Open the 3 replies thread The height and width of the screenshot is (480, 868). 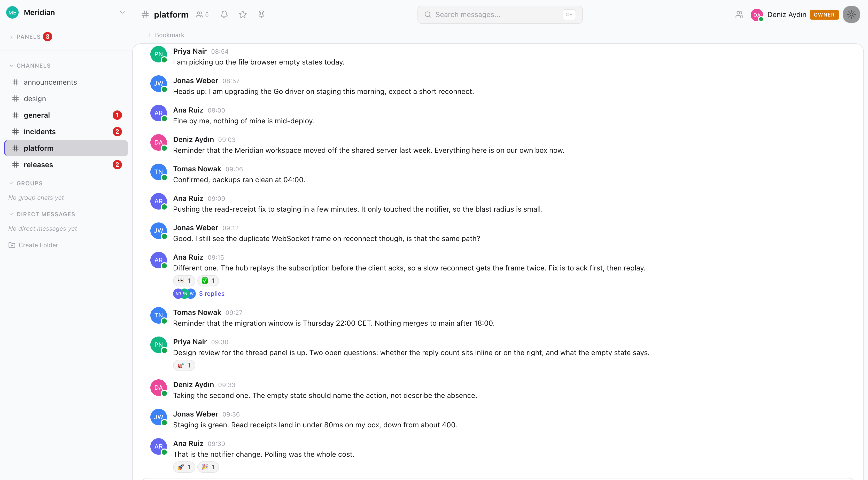click(212, 293)
